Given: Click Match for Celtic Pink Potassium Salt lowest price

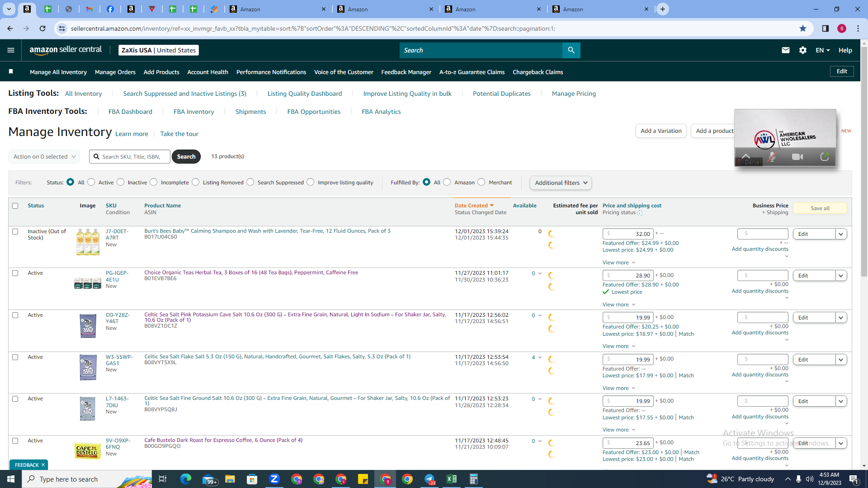Looking at the screenshot, I should (686, 334).
